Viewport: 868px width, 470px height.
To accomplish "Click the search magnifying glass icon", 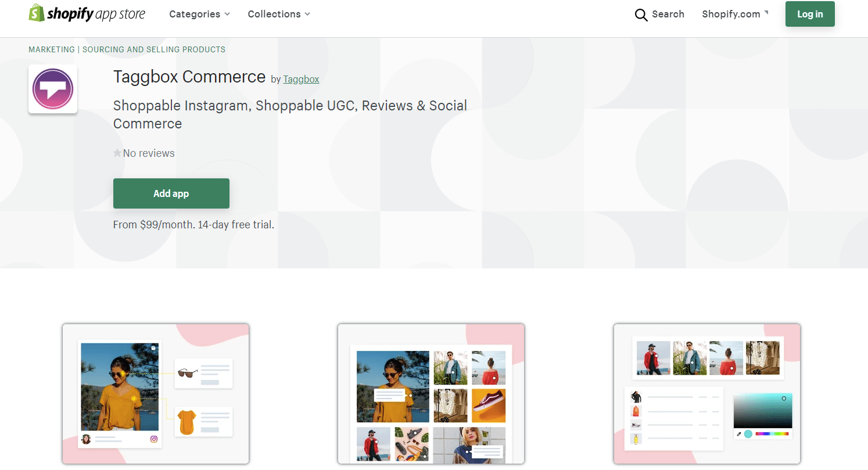I will pyautogui.click(x=641, y=15).
